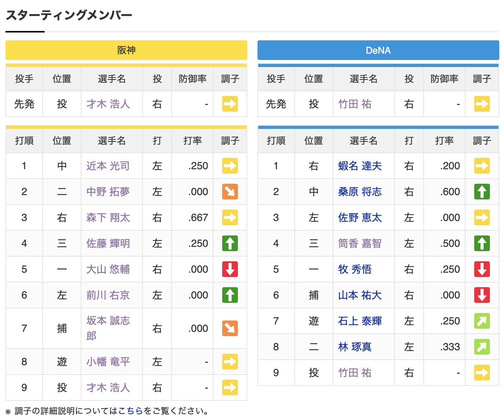Image resolution: width=504 pixels, height=420 pixels.
Task: Click the red down arrow beside 山本 祐大
Action: click(x=482, y=295)
